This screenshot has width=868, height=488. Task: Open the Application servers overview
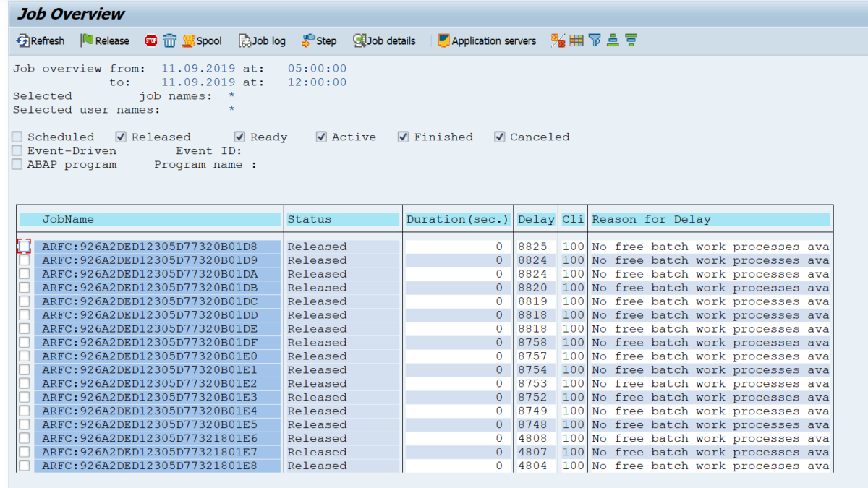pos(486,40)
